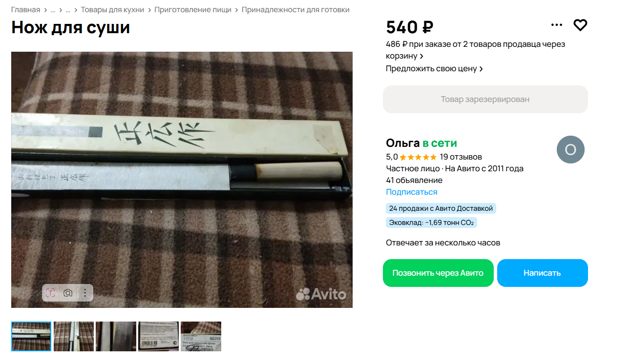This screenshot has height=364, width=631.
Task: Click seller avatar circle with letter O
Action: [x=570, y=149]
